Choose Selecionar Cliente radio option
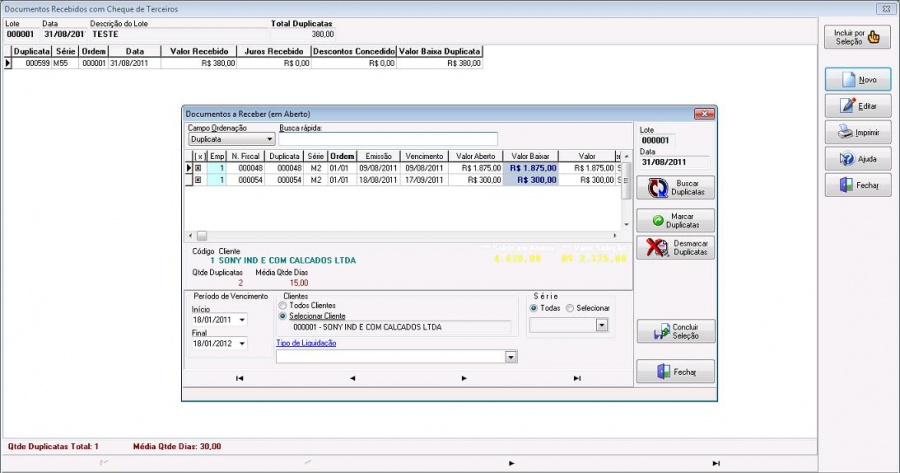Screen dimensions: 900x473 click(x=282, y=316)
